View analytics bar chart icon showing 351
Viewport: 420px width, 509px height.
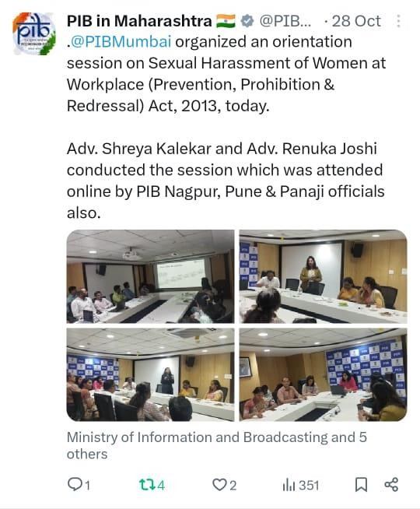click(x=289, y=485)
